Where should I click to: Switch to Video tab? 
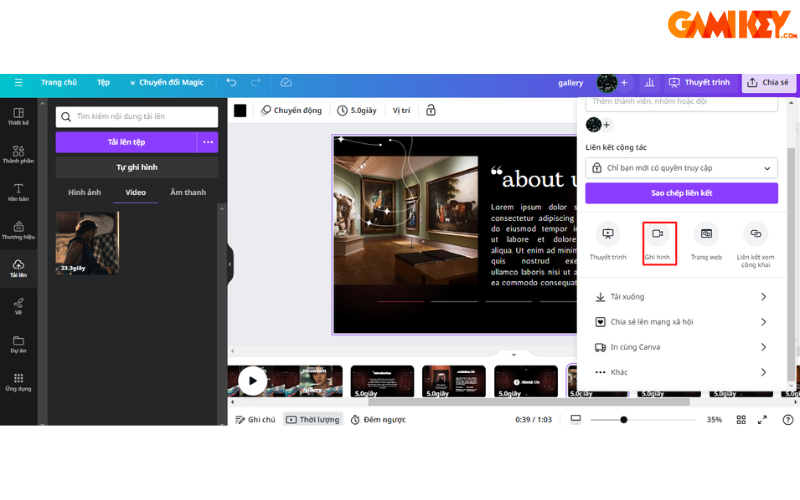(x=135, y=192)
